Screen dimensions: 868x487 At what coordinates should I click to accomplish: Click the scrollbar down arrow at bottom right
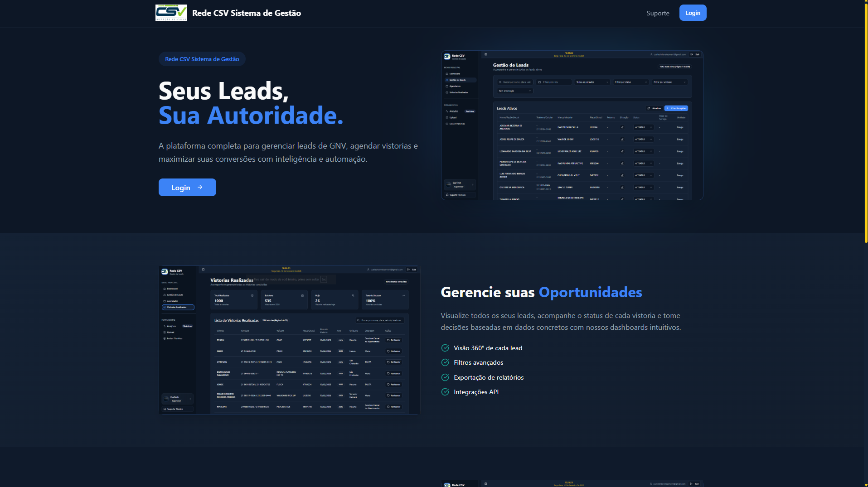pos(865,484)
